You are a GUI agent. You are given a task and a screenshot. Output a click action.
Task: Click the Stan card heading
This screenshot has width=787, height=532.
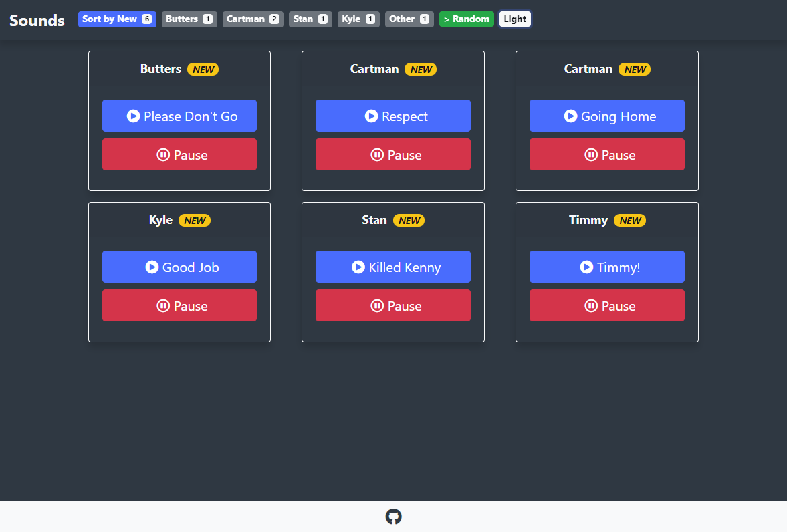click(374, 220)
